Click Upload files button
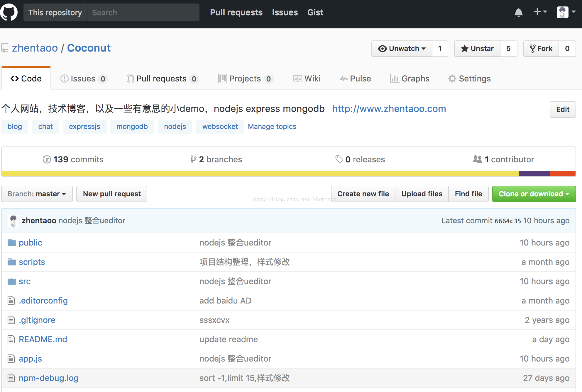 coord(422,194)
